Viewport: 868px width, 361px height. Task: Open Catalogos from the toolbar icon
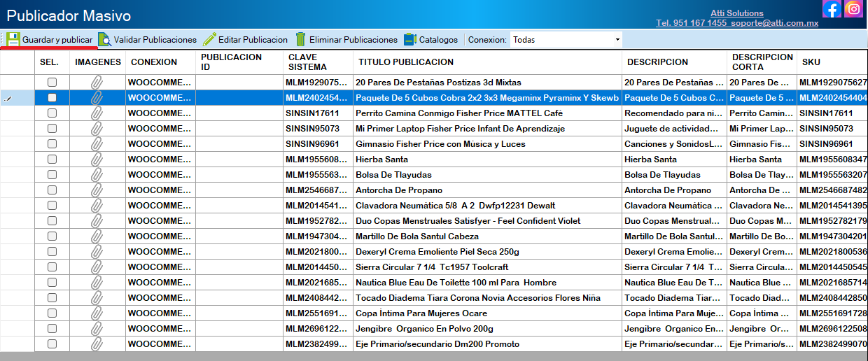tap(409, 40)
